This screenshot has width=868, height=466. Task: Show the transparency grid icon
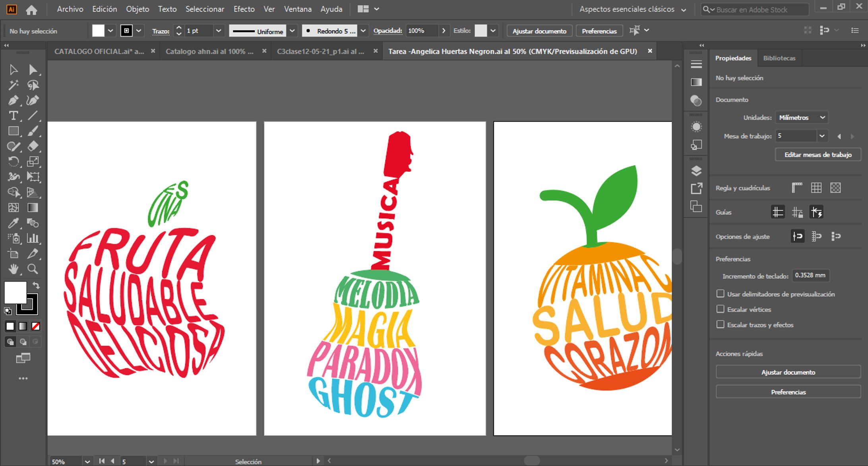(x=835, y=188)
